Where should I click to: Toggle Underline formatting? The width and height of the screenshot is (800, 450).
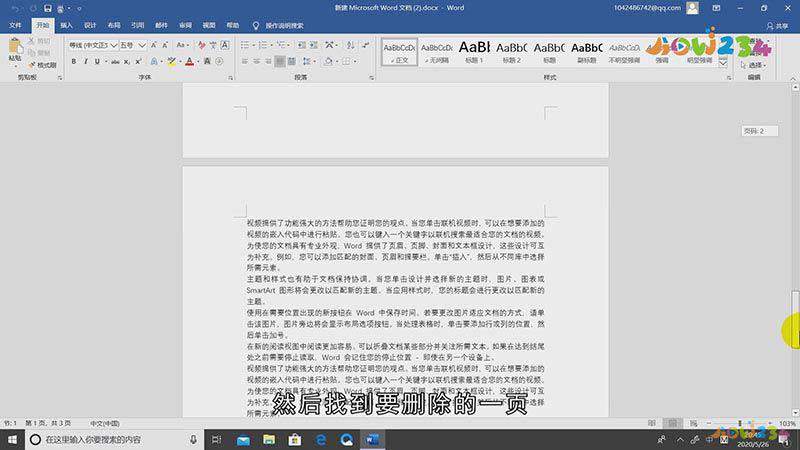(97, 62)
